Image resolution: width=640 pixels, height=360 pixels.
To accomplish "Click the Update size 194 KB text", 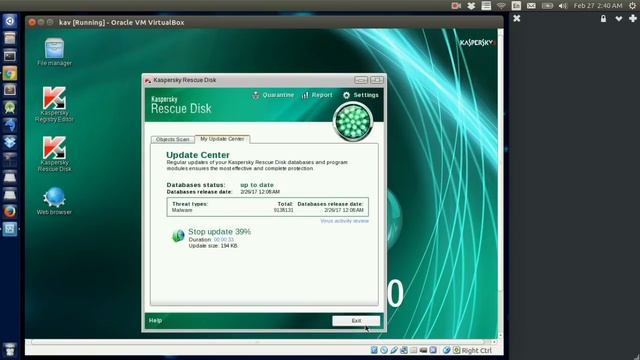I will [x=213, y=246].
